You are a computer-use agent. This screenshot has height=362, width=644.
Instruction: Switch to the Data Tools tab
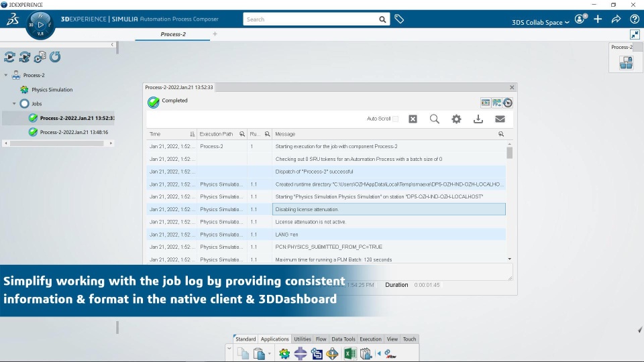click(x=343, y=339)
